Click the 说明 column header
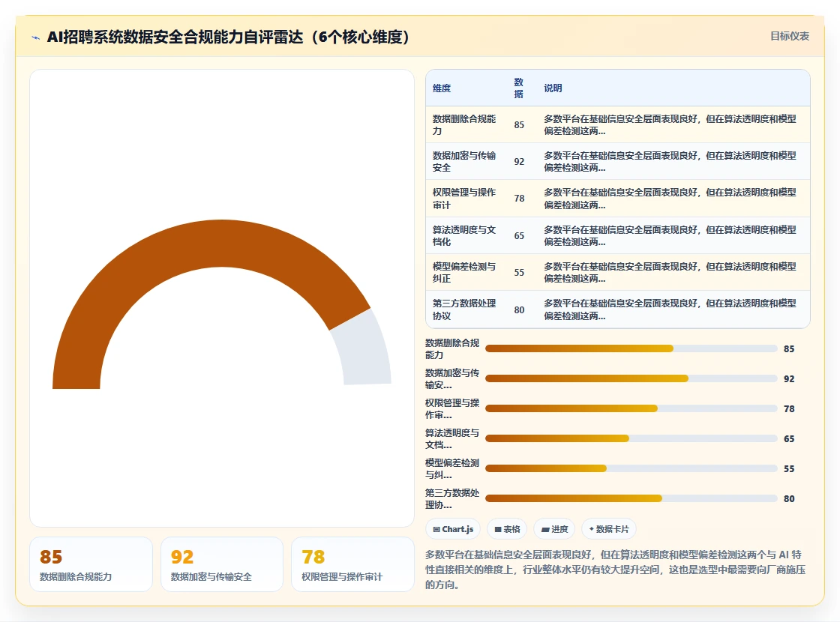Screen dimensions: 840x622 553,88
